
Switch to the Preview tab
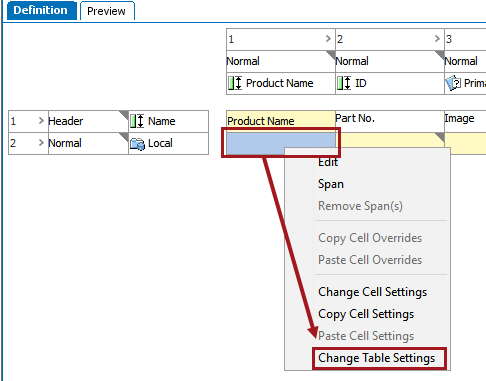(x=107, y=11)
